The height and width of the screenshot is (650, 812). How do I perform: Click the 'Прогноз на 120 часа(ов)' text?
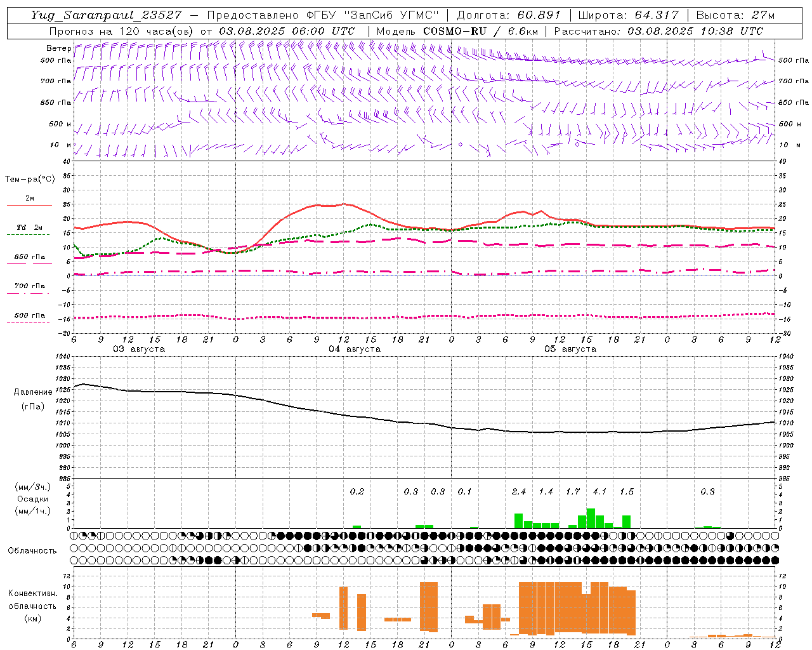(x=122, y=31)
